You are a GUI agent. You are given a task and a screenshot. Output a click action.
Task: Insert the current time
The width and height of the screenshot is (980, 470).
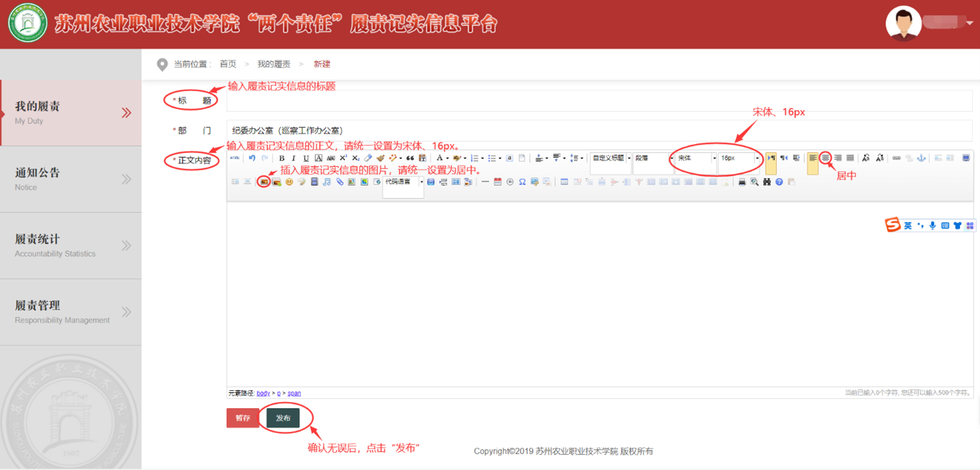[x=510, y=182]
